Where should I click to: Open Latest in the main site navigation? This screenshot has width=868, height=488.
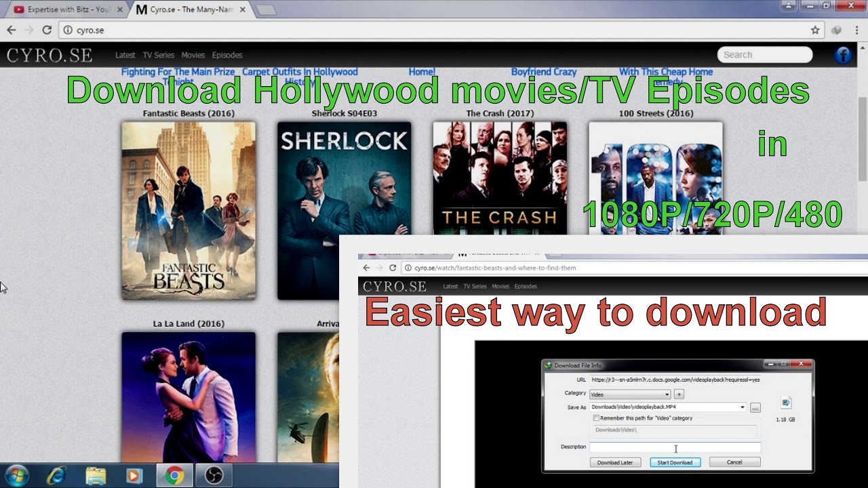click(x=125, y=55)
